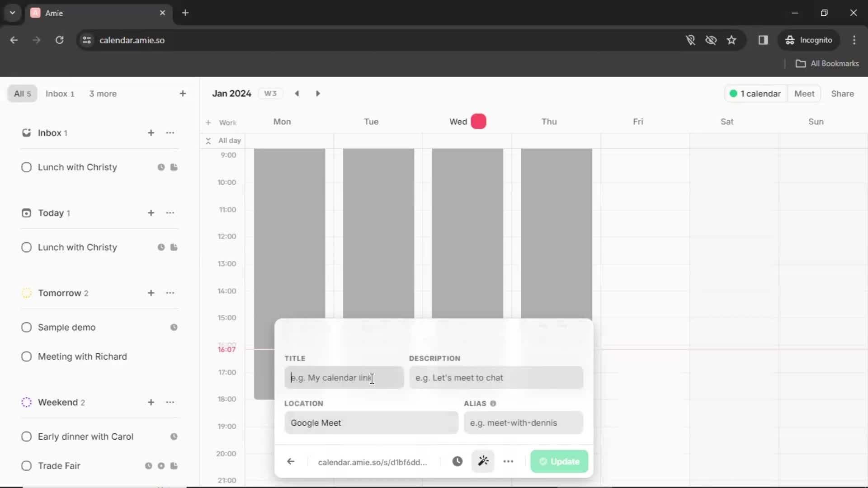Click the magic wand/smart scheduling icon
This screenshot has height=488, width=868.
(483, 460)
